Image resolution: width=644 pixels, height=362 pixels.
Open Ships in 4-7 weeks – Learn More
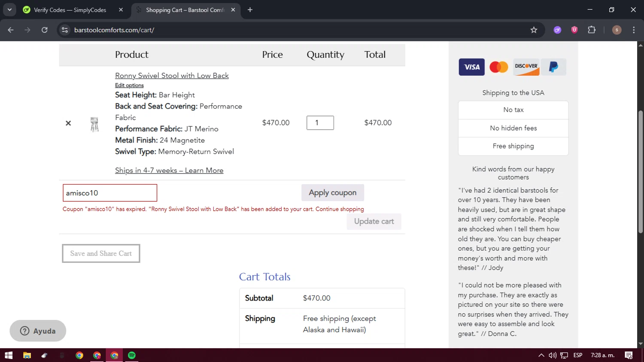pos(169,170)
